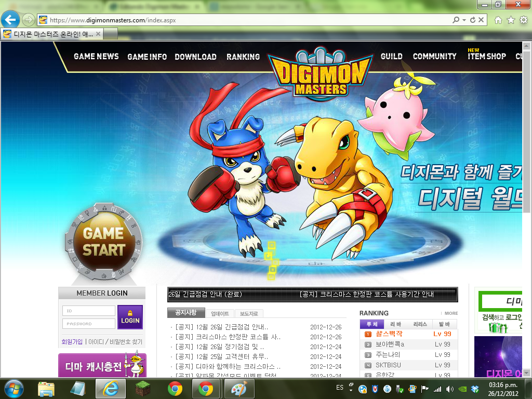The image size is (532, 399).
Task: Open the browser Home icon
Action: (498, 20)
